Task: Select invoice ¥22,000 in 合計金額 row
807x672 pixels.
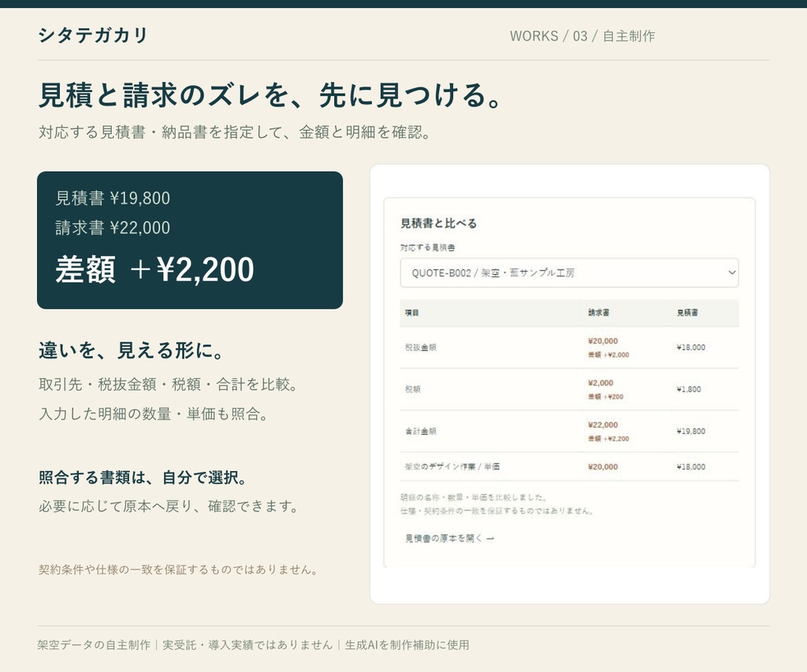Action: [603, 425]
